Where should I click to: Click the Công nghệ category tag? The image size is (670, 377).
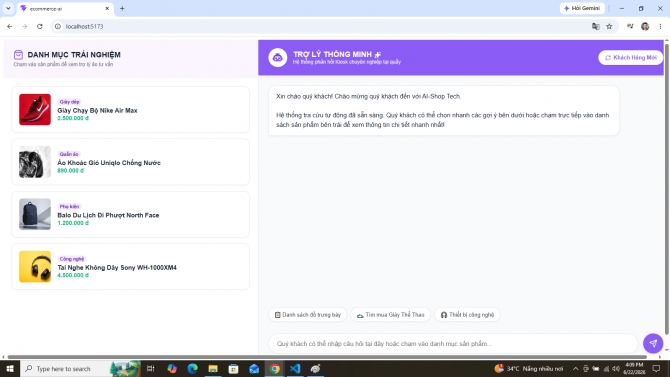72,259
